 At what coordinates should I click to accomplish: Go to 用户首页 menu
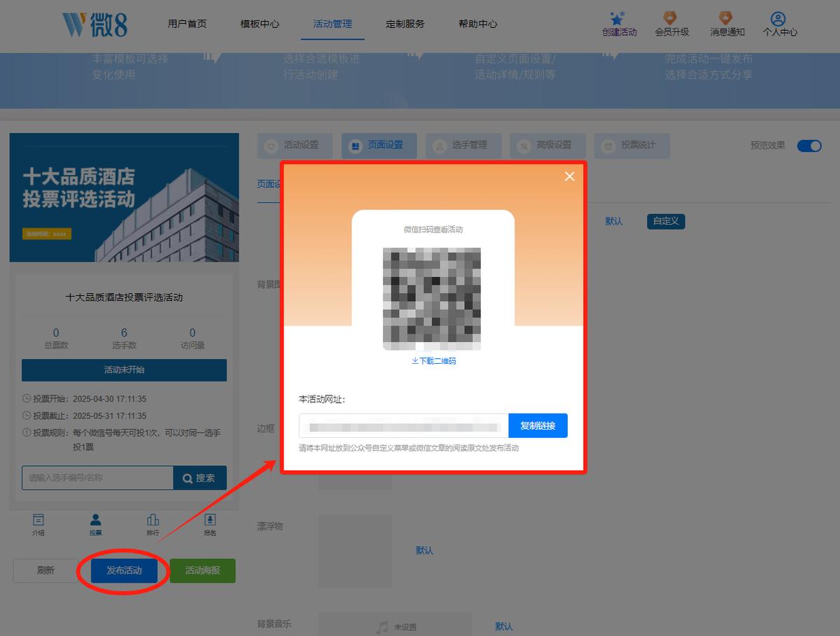click(187, 24)
